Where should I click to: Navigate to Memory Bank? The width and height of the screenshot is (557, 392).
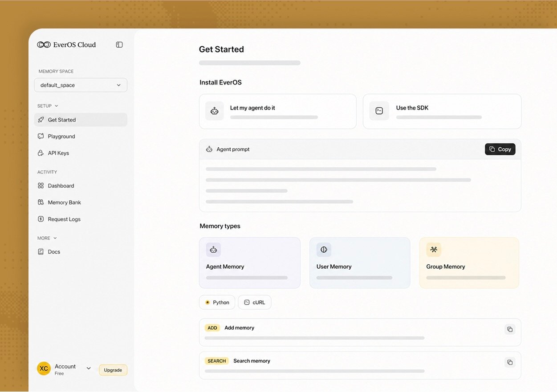coord(81,202)
